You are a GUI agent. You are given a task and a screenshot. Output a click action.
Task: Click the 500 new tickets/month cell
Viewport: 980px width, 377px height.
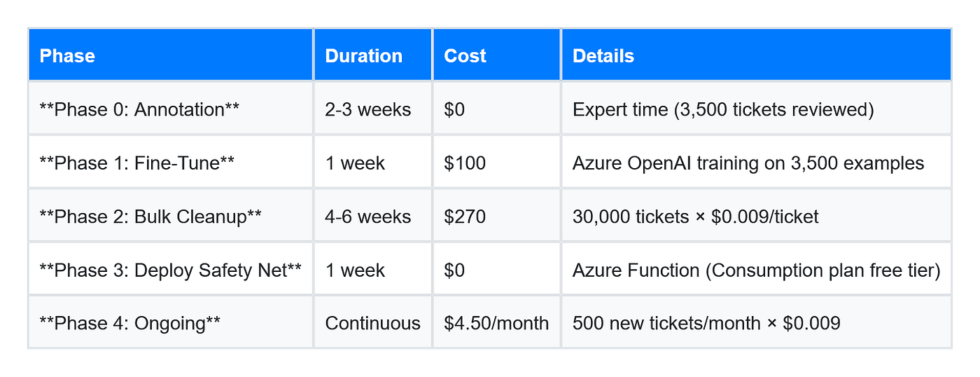pyautogui.click(x=756, y=322)
